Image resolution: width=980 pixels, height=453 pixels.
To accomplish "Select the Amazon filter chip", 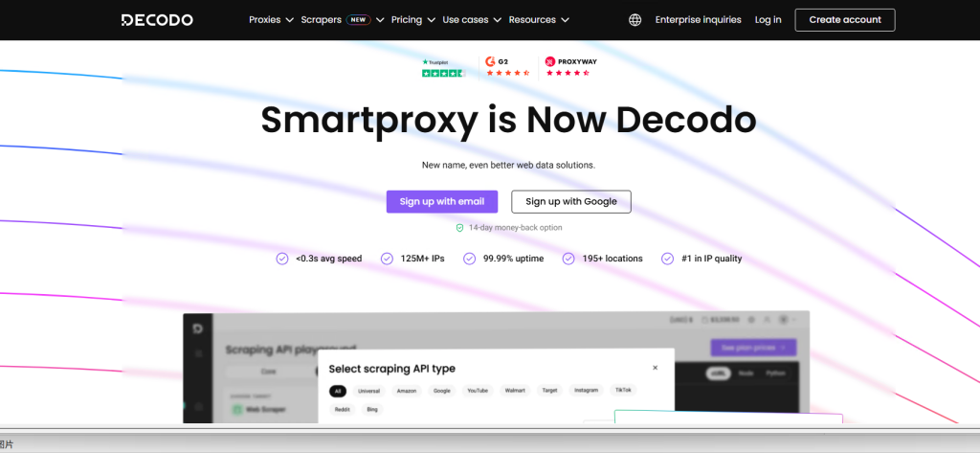I will (407, 391).
